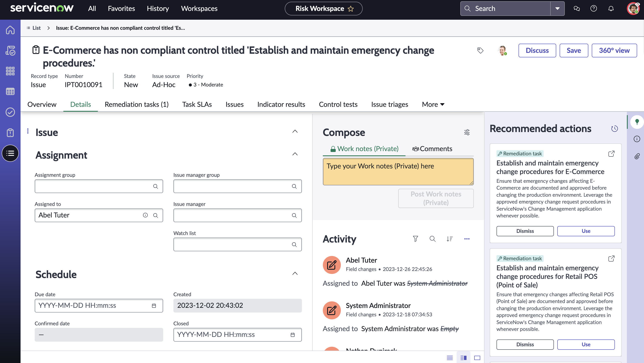Open the Issue triages tab
The height and width of the screenshot is (363, 644).
click(389, 104)
